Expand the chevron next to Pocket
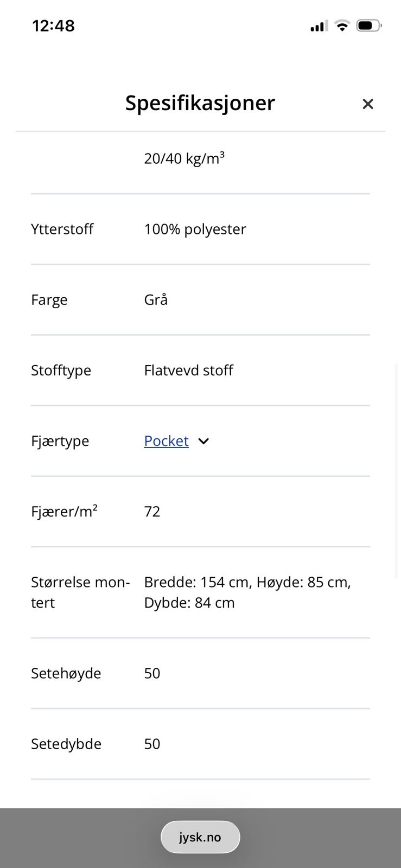 [x=203, y=441]
